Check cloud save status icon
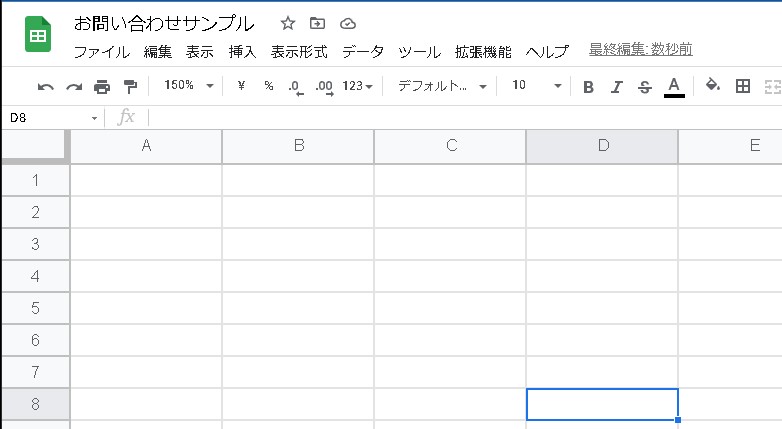 pos(348,23)
